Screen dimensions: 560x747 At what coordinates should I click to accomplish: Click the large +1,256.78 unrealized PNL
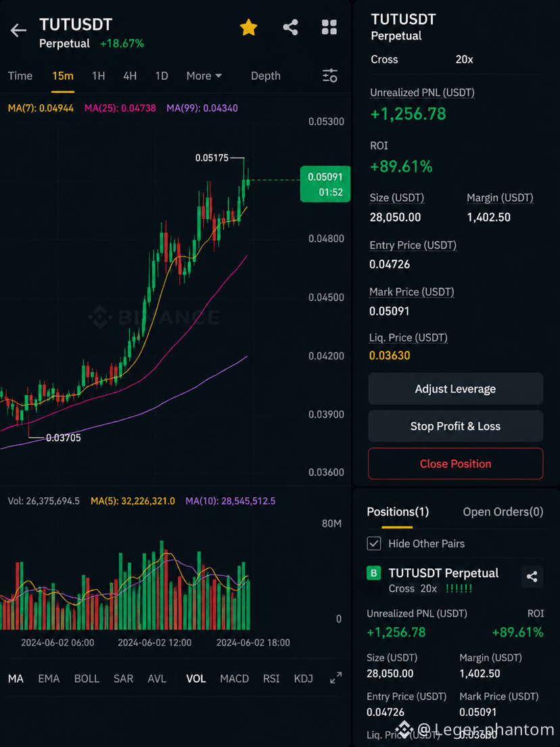408,114
